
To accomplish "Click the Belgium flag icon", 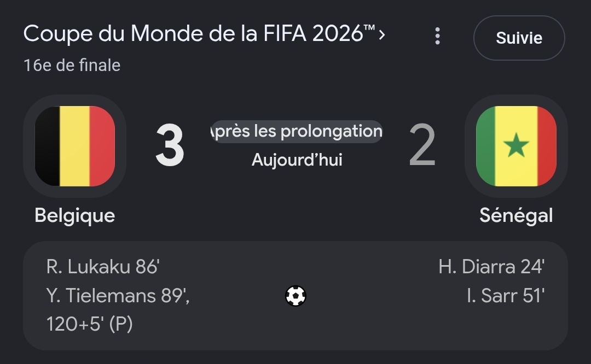I will 74,146.
